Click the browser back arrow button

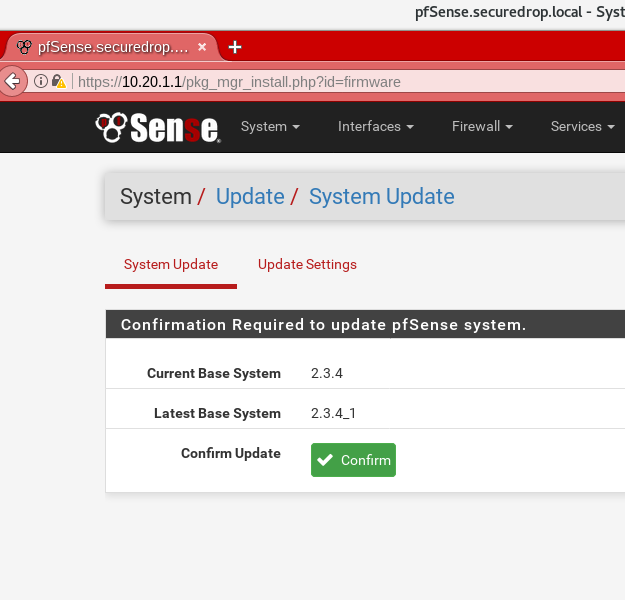pos(13,81)
